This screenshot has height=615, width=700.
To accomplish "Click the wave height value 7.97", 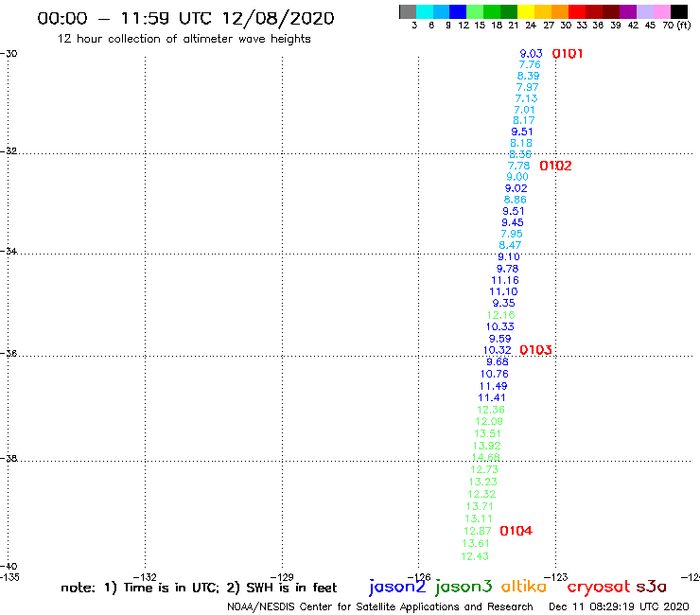I will 527,88.
